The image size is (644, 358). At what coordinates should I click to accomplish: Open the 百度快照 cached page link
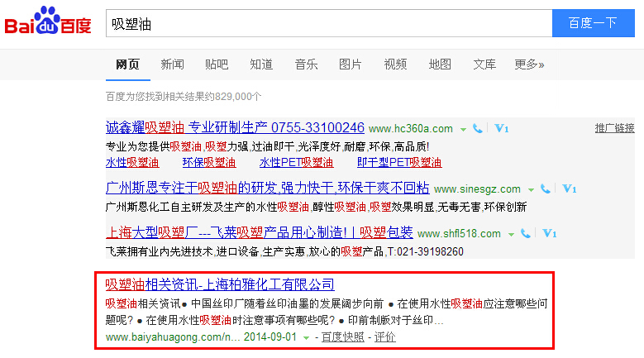click(342, 337)
